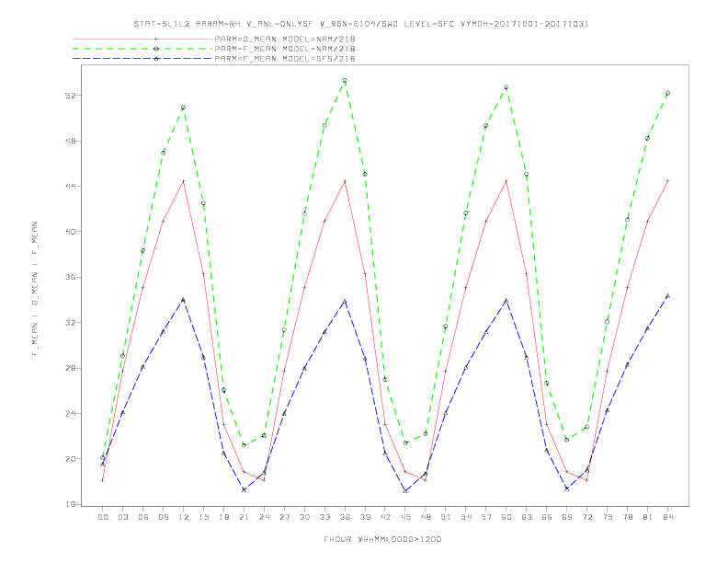Click x-axis tick label 48
Screen dimensions: 728x563
[x=426, y=517]
